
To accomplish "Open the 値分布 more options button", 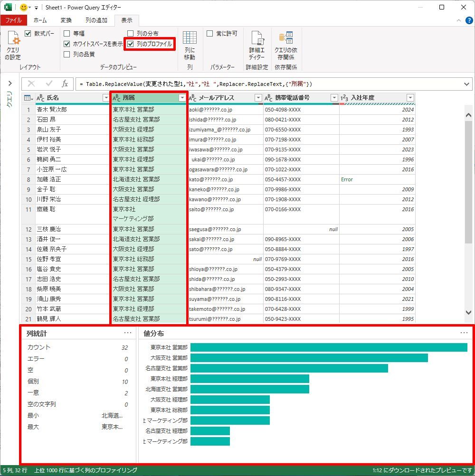I will tap(464, 333).
